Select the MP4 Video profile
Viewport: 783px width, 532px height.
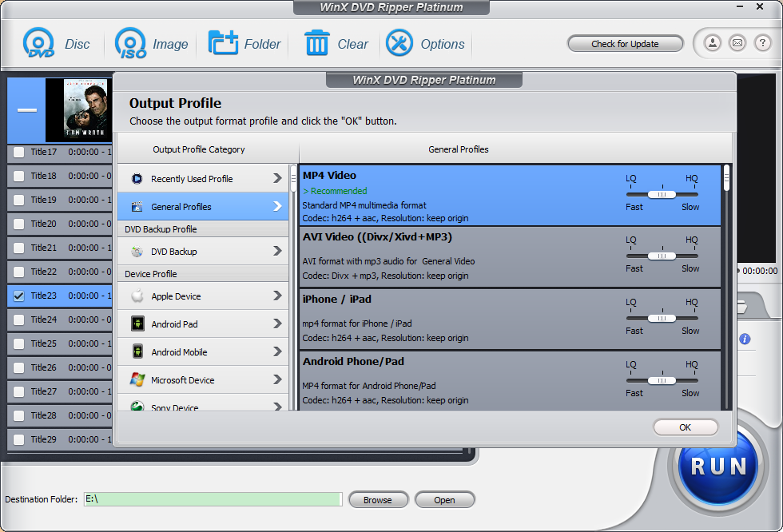tap(510, 196)
